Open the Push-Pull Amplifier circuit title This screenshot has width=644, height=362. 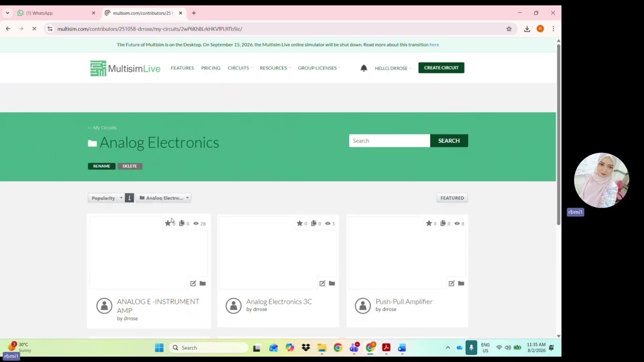click(404, 302)
